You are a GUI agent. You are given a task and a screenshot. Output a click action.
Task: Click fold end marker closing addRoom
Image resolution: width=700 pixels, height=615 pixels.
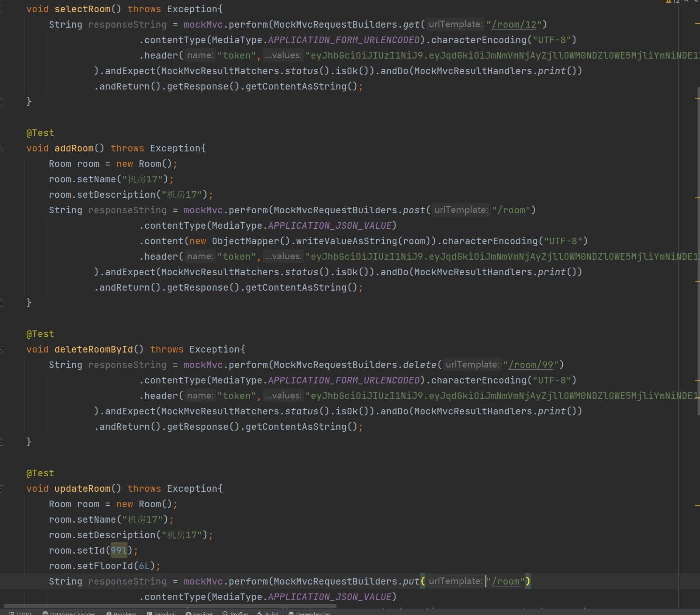point(2,302)
